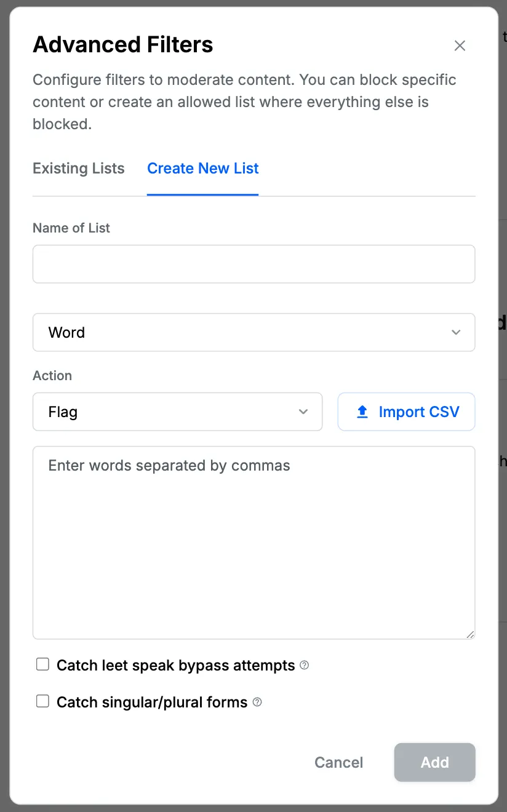Select the Create New List tab
The image size is (507, 812).
pyautogui.click(x=202, y=169)
